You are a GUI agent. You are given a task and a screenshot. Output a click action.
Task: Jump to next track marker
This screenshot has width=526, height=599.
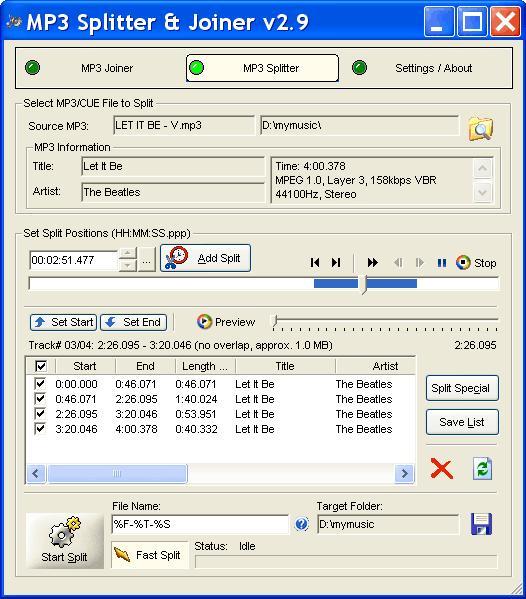tap(336, 262)
